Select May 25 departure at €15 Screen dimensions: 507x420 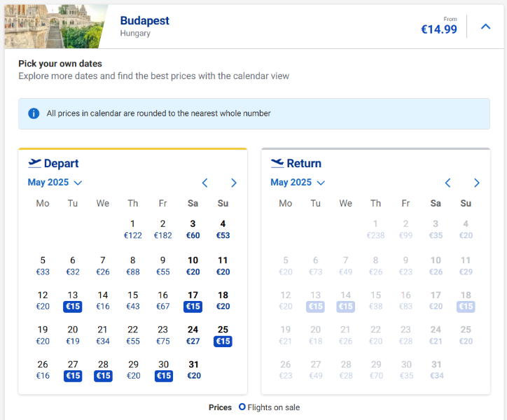point(223,335)
